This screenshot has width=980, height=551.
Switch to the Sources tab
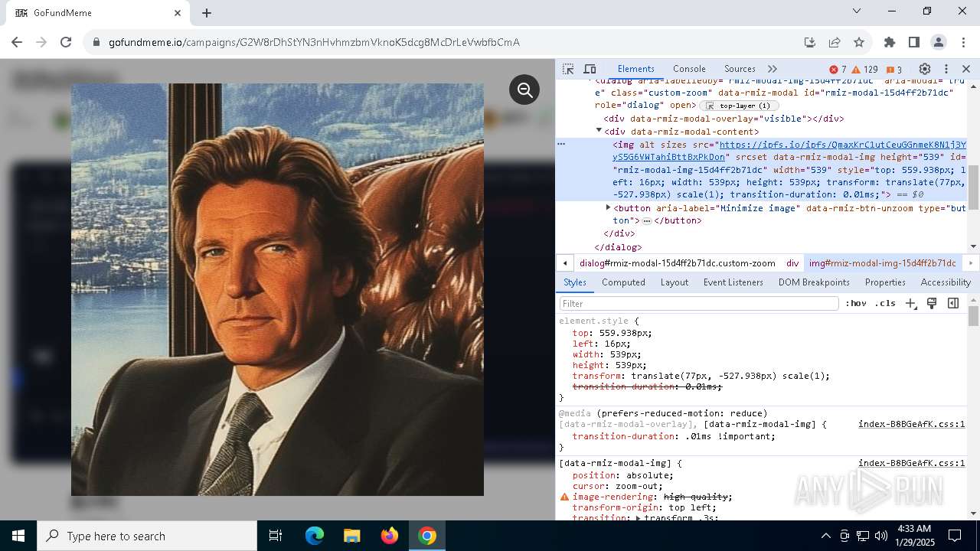point(740,69)
